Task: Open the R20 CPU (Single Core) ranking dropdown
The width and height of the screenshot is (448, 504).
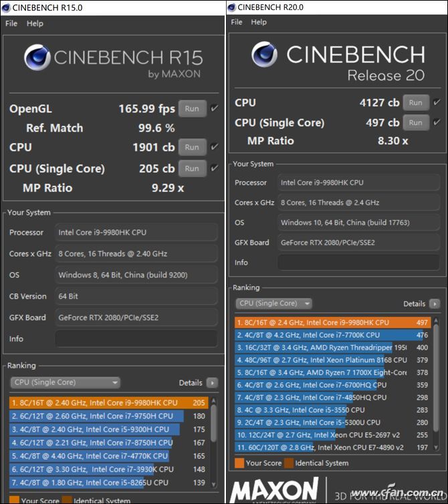Action: 274,303
